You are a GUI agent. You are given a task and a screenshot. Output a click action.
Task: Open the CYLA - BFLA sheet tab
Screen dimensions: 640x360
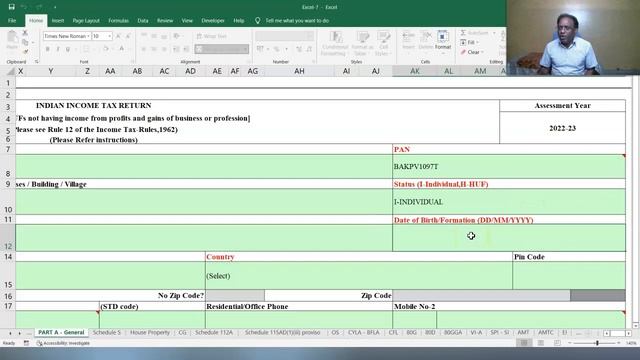[x=364, y=333]
